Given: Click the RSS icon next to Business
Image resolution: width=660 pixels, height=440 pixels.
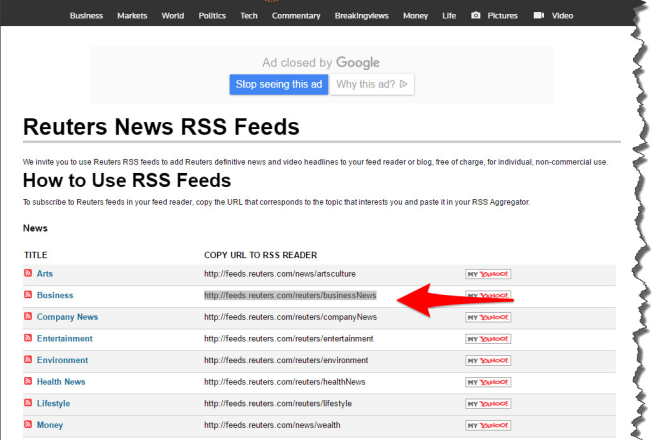Looking at the screenshot, I should pyautogui.click(x=28, y=294).
